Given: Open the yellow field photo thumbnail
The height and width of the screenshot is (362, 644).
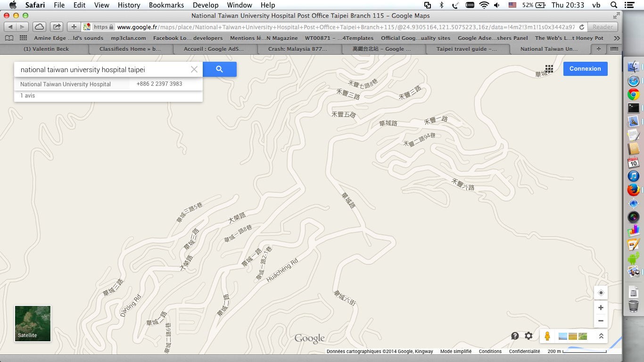Looking at the screenshot, I should tap(572, 336).
